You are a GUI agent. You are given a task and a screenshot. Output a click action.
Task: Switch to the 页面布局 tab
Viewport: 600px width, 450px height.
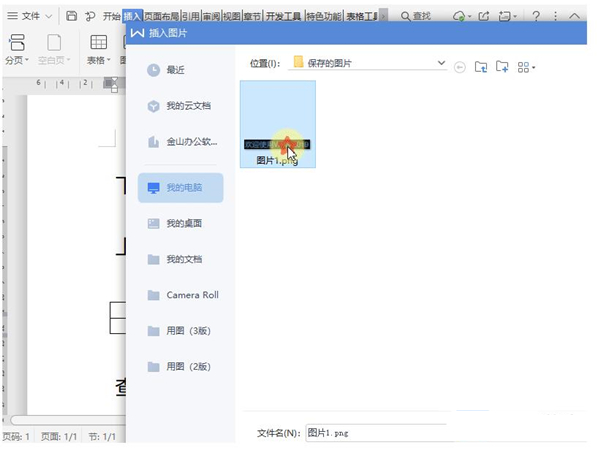[x=162, y=16]
